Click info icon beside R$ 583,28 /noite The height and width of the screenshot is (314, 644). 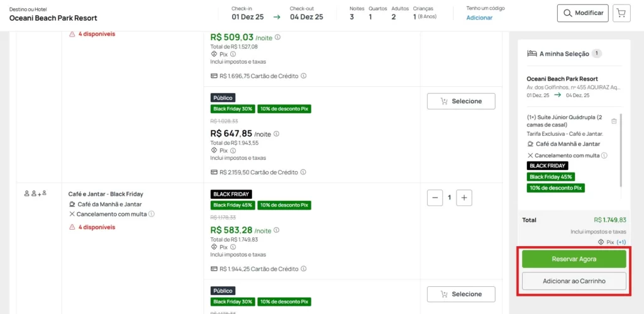pos(277,230)
